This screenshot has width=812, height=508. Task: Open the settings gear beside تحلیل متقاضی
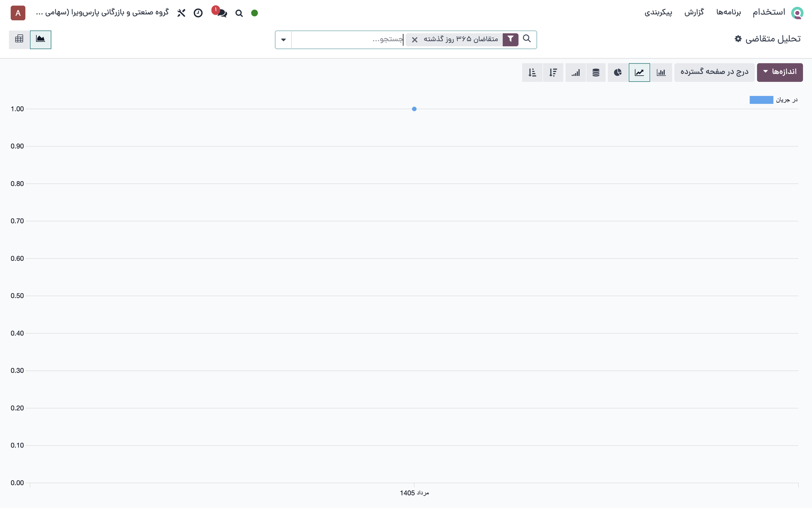[738, 39]
